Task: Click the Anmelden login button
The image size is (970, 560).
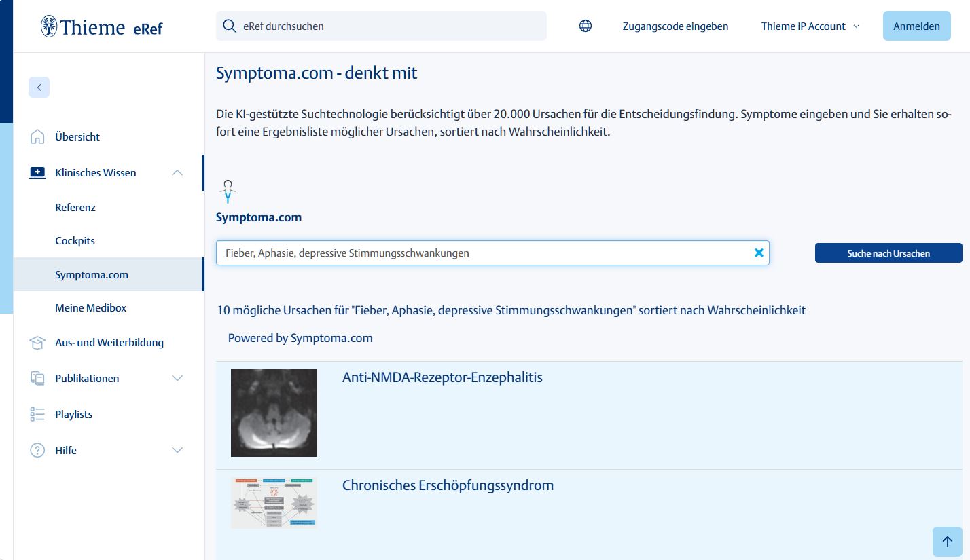Action: click(916, 26)
